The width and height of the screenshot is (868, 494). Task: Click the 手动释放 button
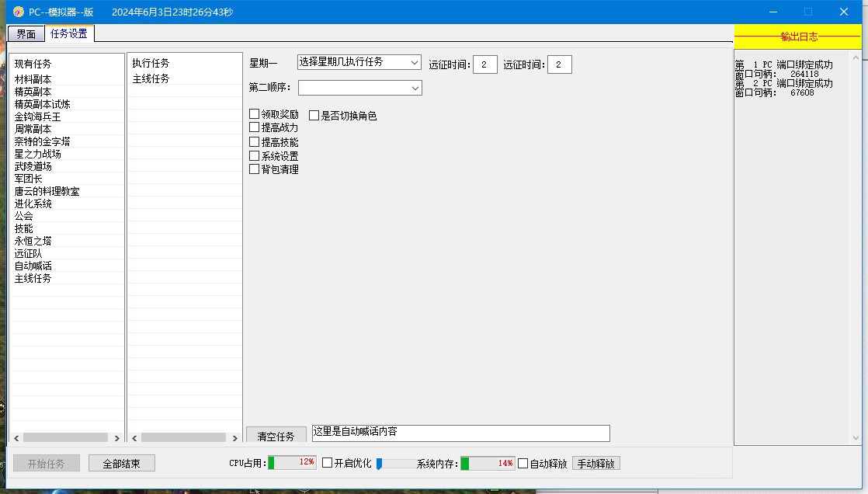[x=596, y=464]
